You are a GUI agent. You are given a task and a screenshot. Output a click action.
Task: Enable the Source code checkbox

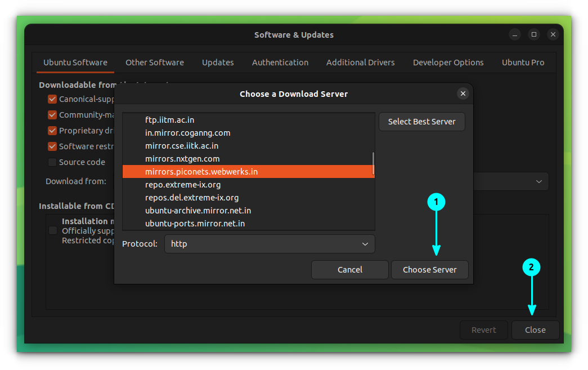pos(52,162)
